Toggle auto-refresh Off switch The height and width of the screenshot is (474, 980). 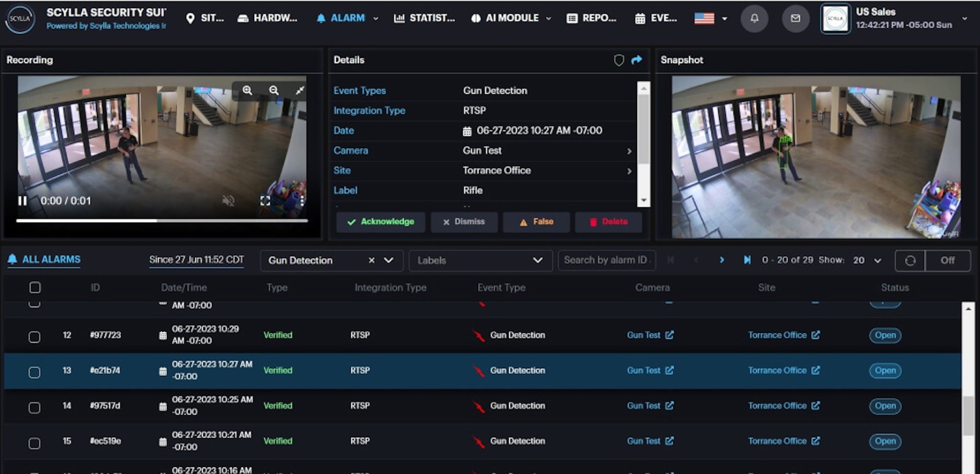click(948, 260)
